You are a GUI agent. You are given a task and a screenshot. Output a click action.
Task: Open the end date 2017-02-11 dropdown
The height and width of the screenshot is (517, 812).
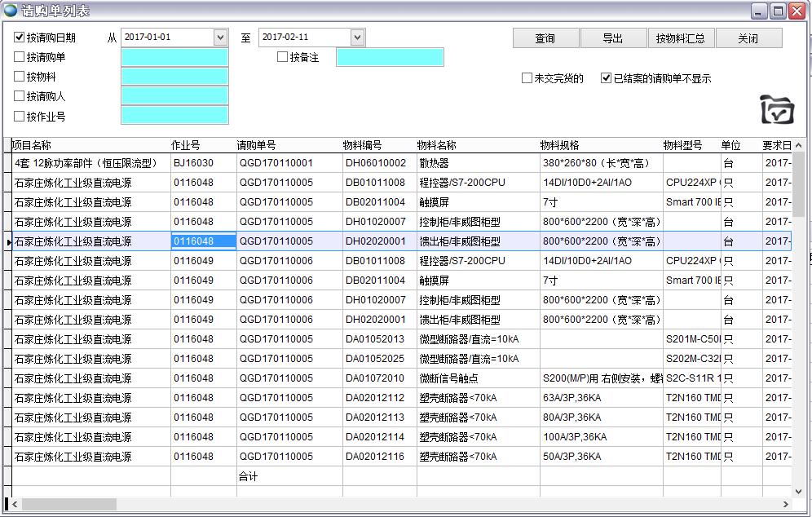(x=357, y=38)
